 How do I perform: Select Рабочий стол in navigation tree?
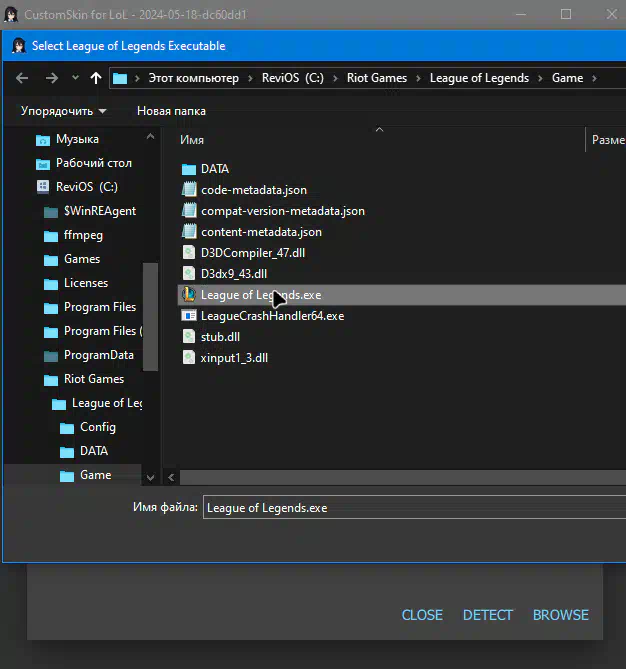[x=94, y=163]
